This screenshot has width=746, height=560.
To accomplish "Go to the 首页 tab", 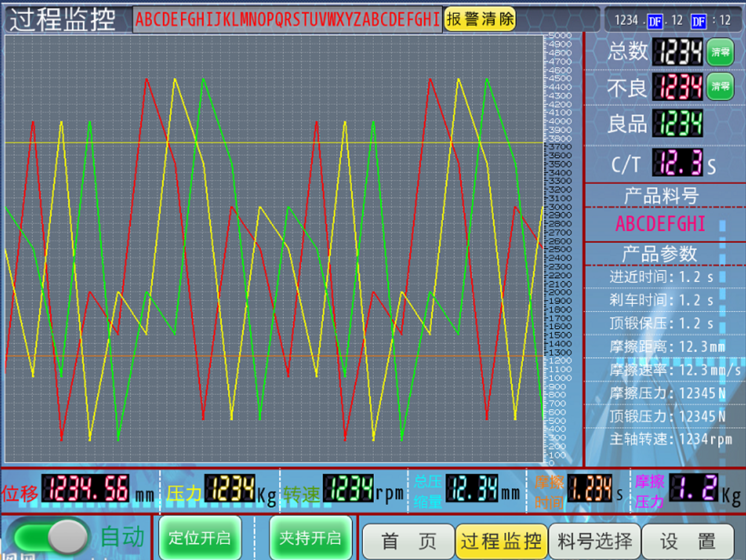I will tap(408, 541).
